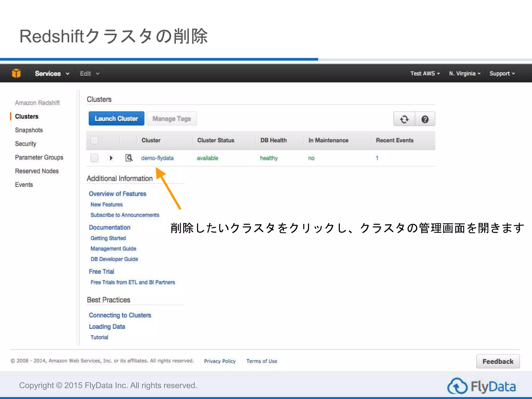532x399 pixels.
Task: Open the Test AWS account dropdown
Action: tap(425, 74)
